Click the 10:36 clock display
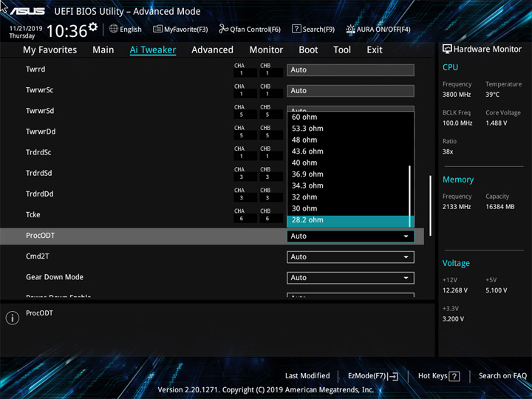Image resolution: width=532 pixels, height=399 pixels. pyautogui.click(x=66, y=31)
